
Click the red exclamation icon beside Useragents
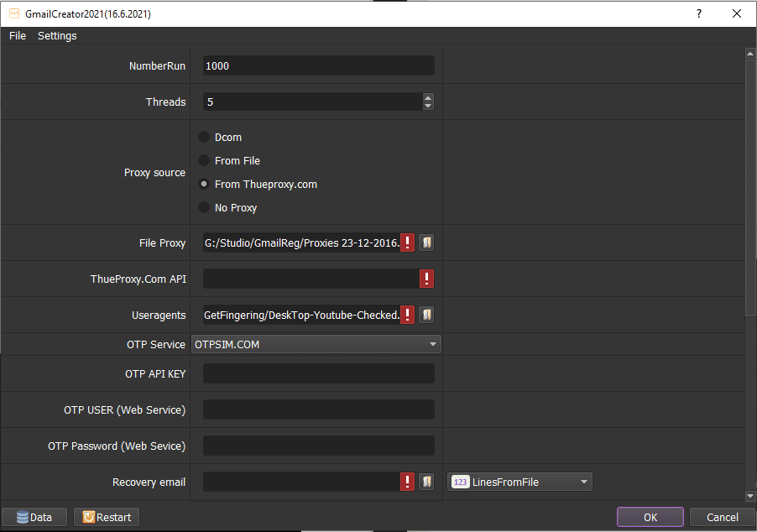coord(408,315)
